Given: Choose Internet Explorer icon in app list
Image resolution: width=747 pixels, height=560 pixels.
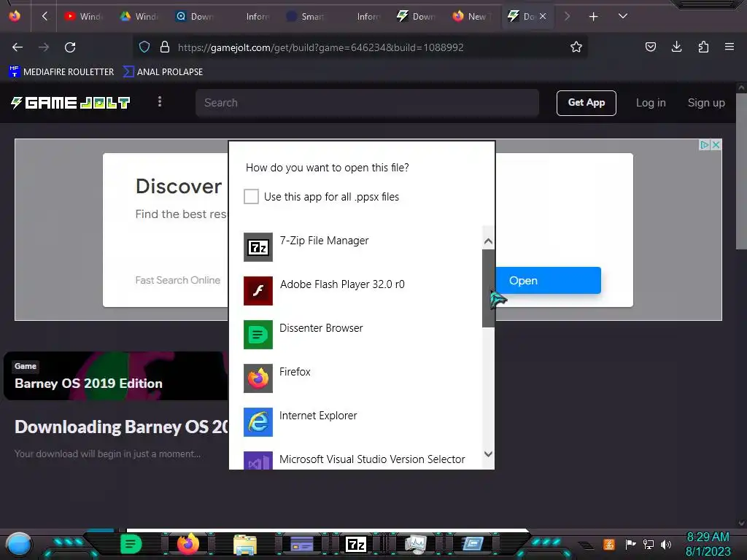Looking at the screenshot, I should pyautogui.click(x=258, y=422).
